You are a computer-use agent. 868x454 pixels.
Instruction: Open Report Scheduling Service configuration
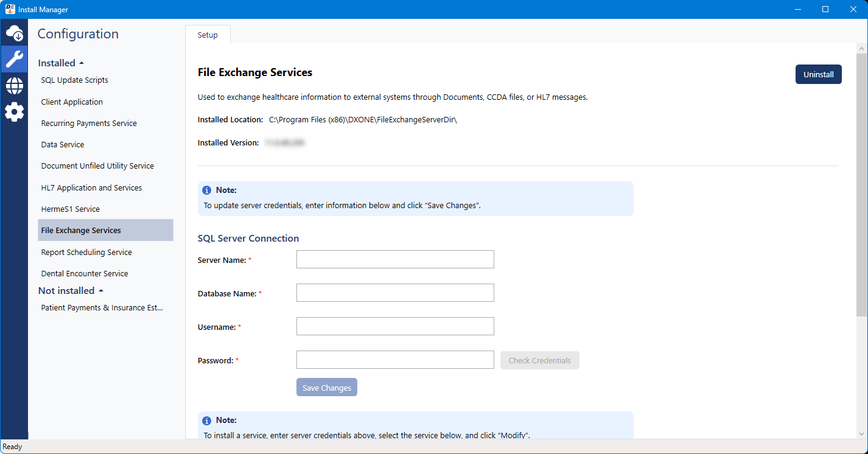(86, 253)
